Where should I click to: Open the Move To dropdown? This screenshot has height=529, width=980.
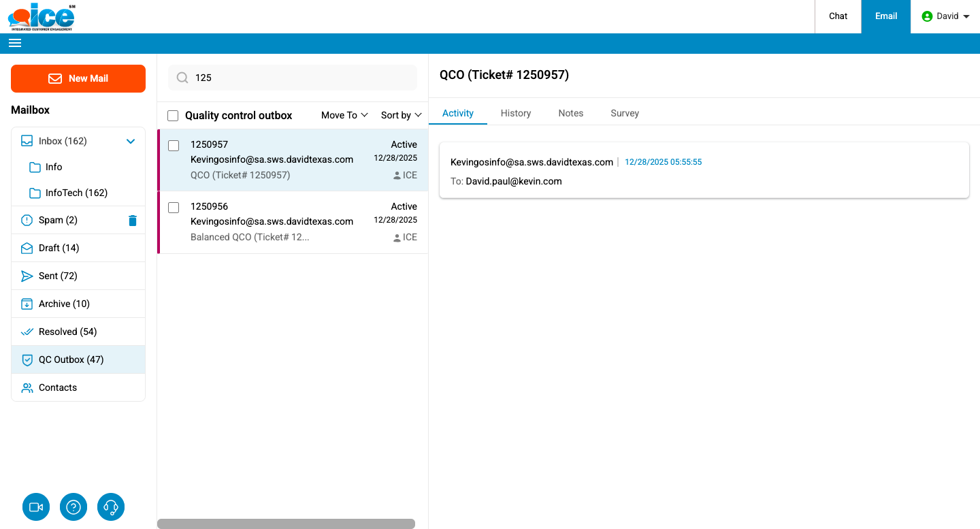coord(344,115)
